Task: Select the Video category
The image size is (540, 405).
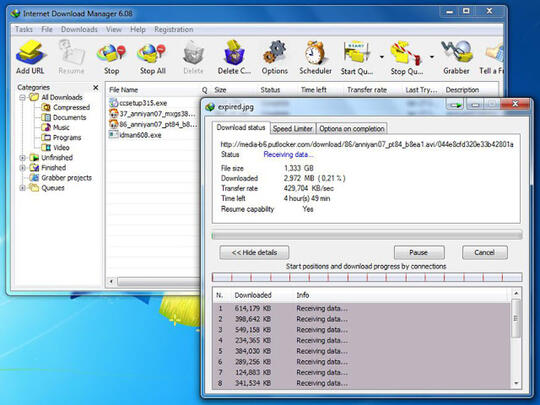Action: pyautogui.click(x=55, y=147)
